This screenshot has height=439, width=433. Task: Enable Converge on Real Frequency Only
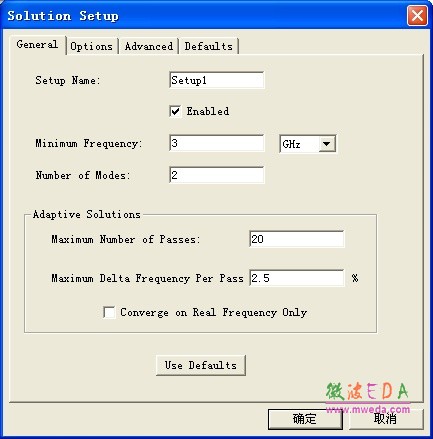click(109, 313)
